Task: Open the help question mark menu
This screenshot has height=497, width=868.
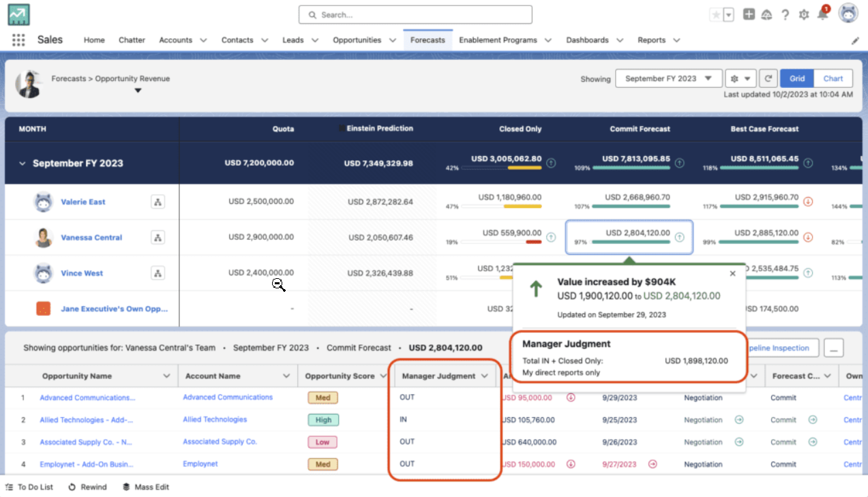Action: [x=785, y=14]
